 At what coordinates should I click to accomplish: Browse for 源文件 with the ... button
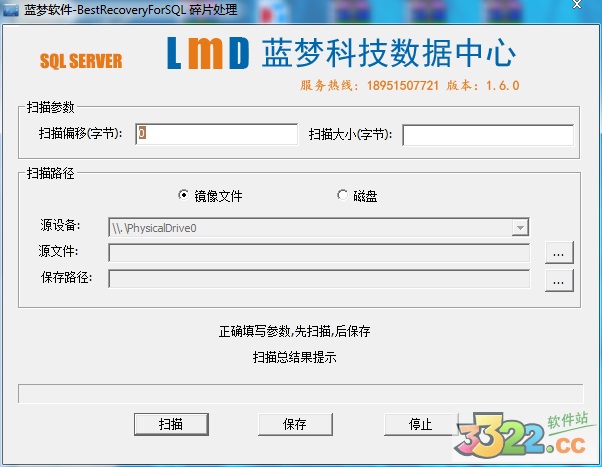click(559, 253)
